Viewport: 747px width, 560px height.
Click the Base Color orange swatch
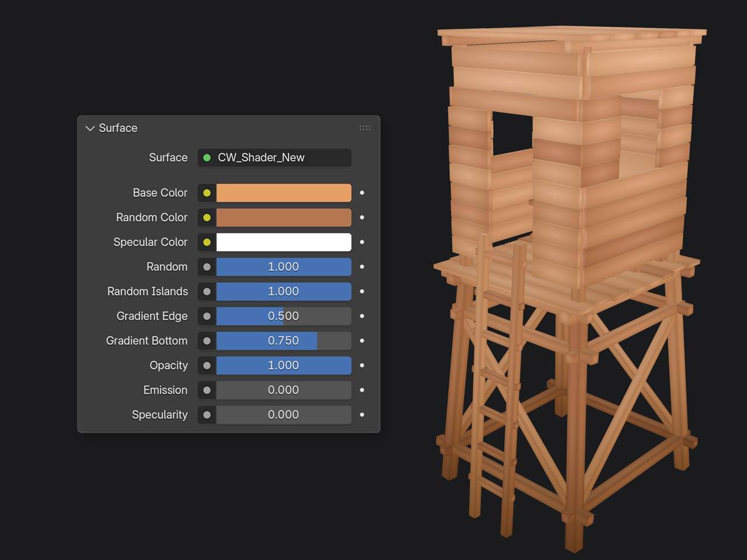[x=284, y=192]
